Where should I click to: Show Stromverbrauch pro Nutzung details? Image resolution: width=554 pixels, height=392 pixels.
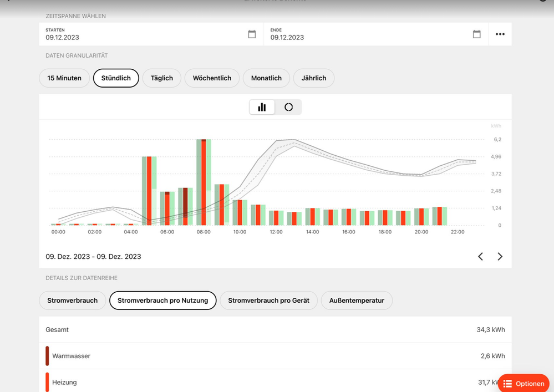[163, 301]
